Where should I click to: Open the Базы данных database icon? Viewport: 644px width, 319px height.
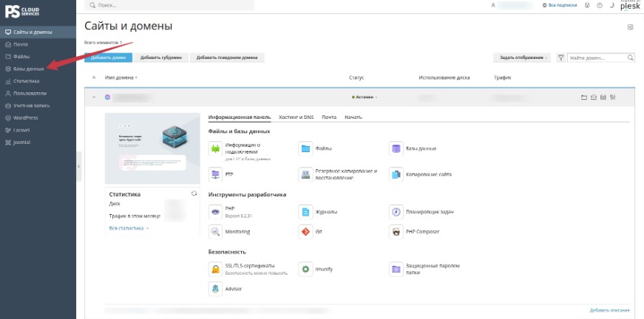click(396, 148)
